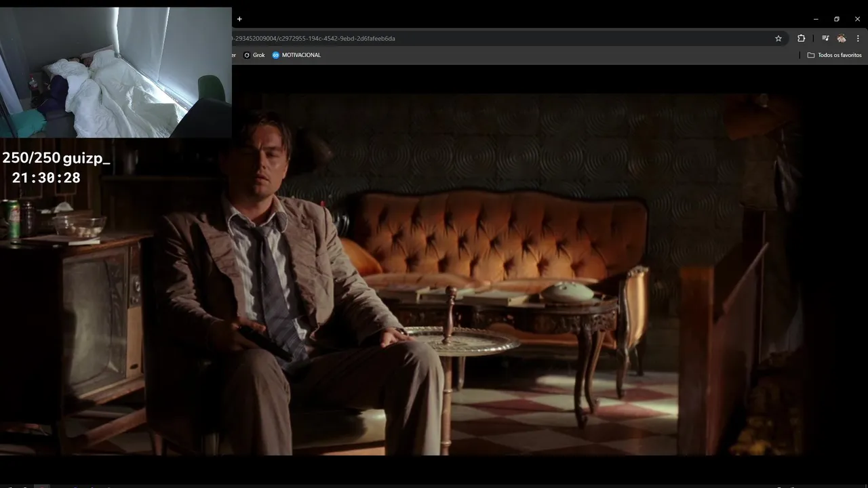Close the browser window
Viewport: 868px width, 488px height.
857,19
